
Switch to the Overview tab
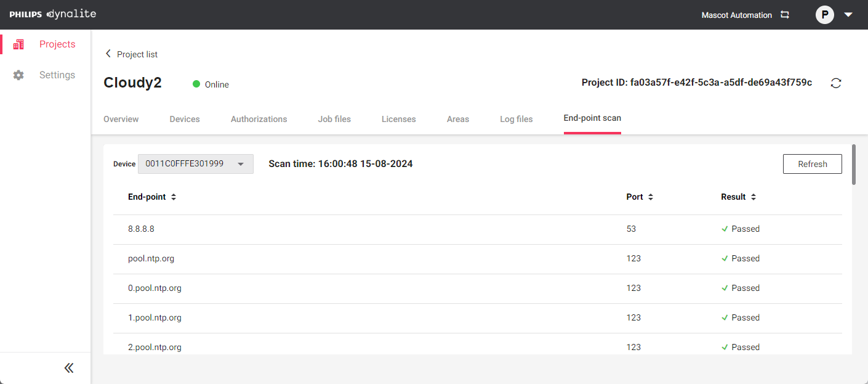tap(121, 119)
